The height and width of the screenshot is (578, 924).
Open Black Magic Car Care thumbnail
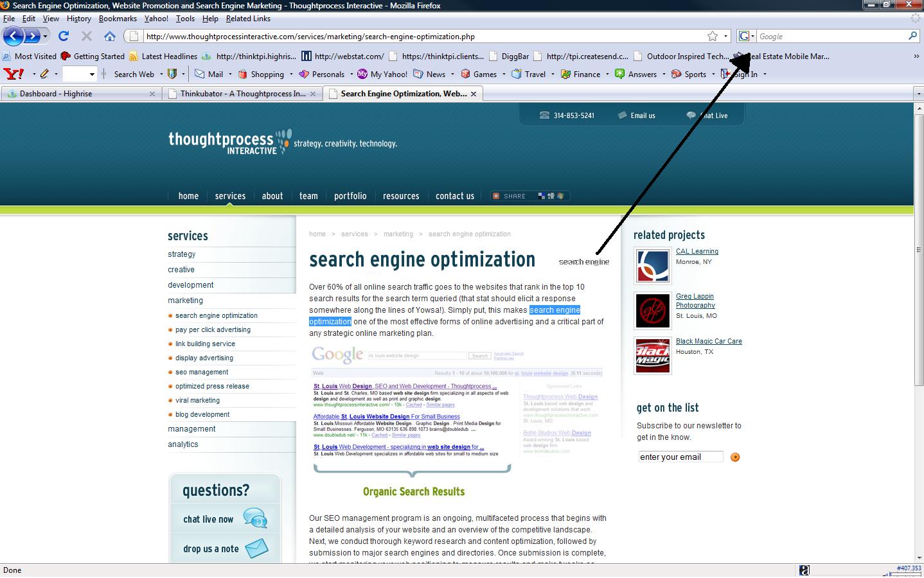tap(653, 356)
